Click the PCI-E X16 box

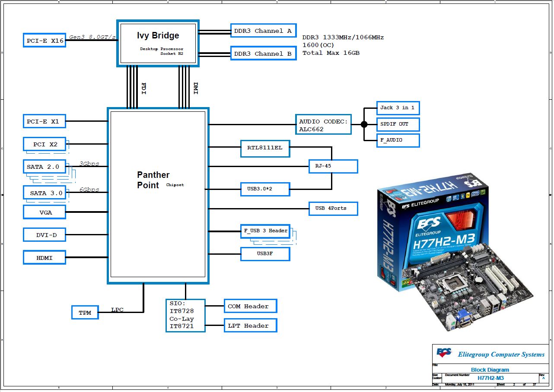[x=45, y=41]
